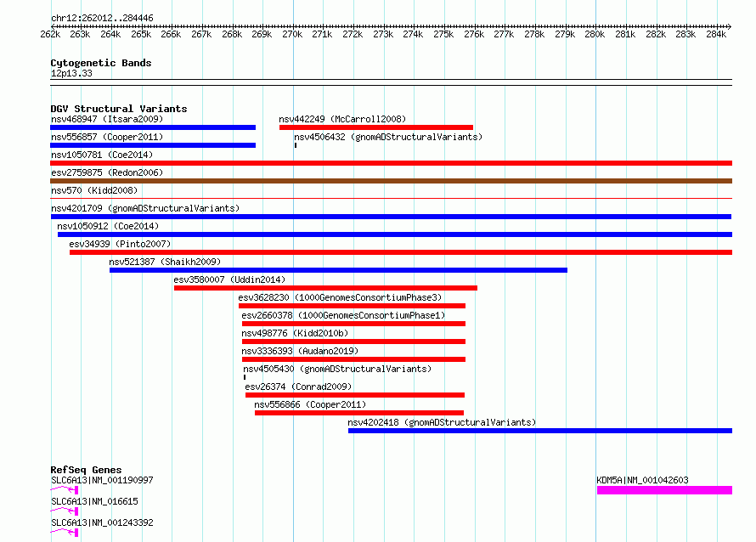Select the nsv1050912 (Coe2014) blue bar
This screenshot has height=542, width=756.
point(395,234)
